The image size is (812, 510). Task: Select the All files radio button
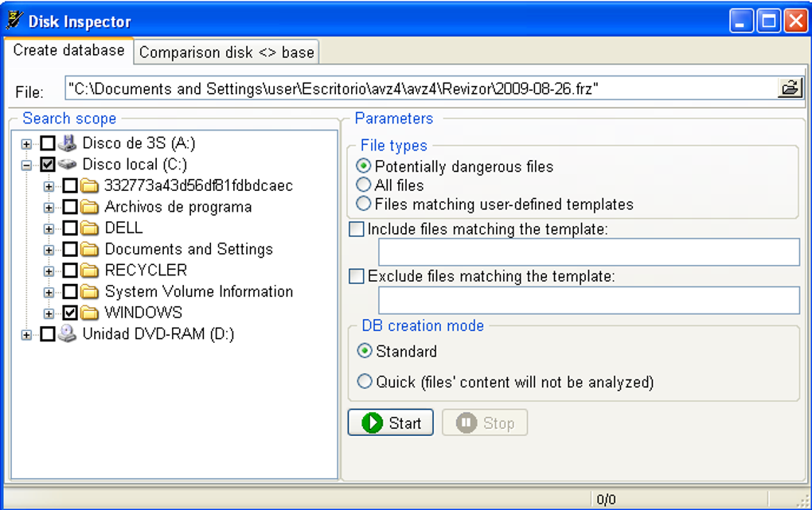[364, 185]
